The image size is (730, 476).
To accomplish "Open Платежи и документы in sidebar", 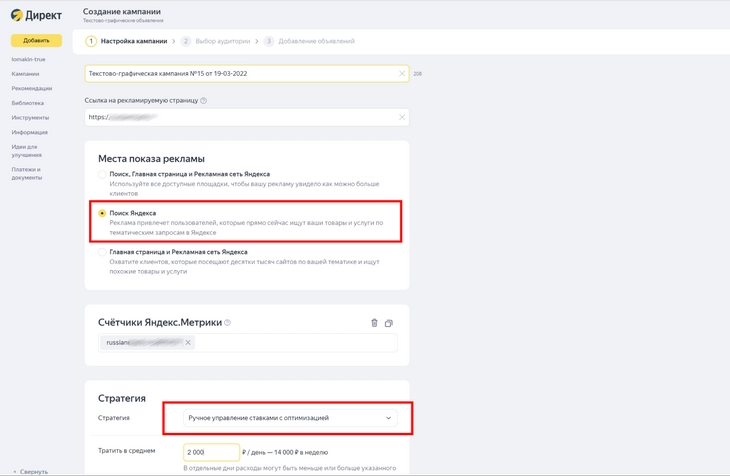I will point(27,173).
